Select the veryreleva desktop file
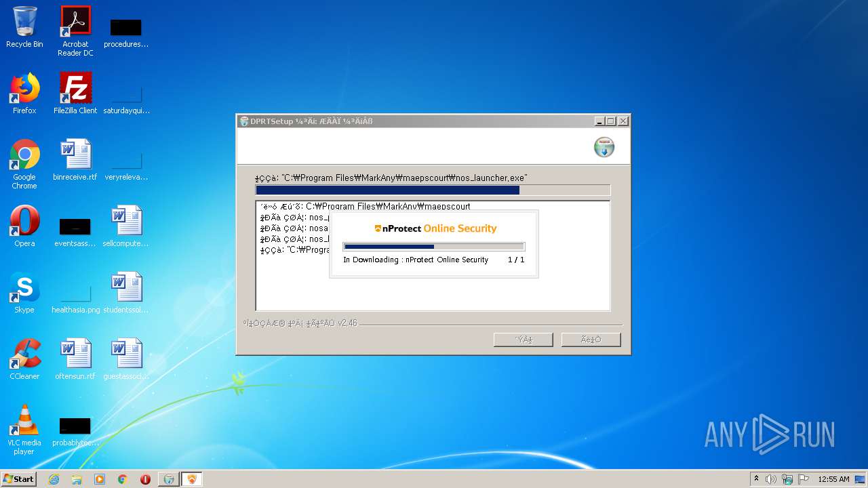Screen dimensions: 868x488 point(126,165)
